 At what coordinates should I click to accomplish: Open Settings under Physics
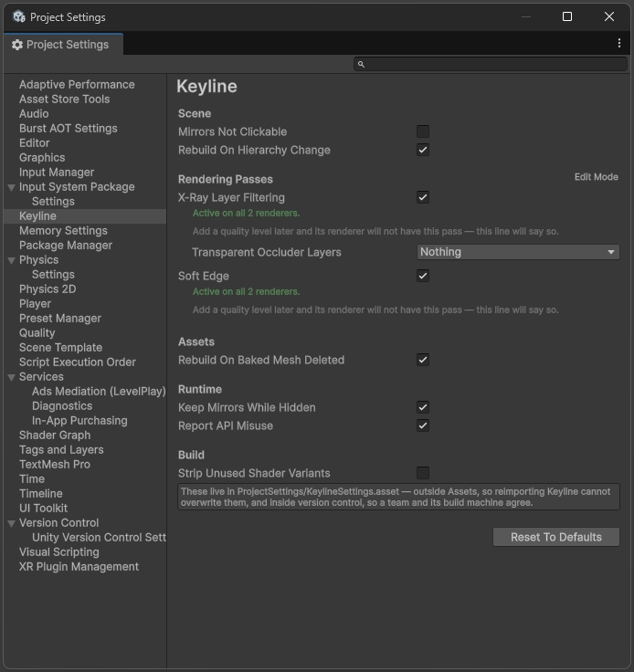coord(53,274)
